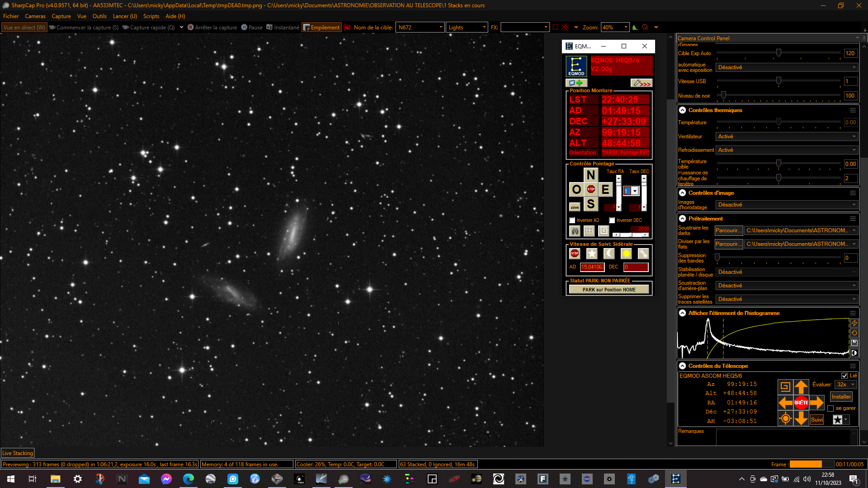Open the Zoom 40% dropdown
Image resolution: width=868 pixels, height=488 pixels.
coord(615,28)
